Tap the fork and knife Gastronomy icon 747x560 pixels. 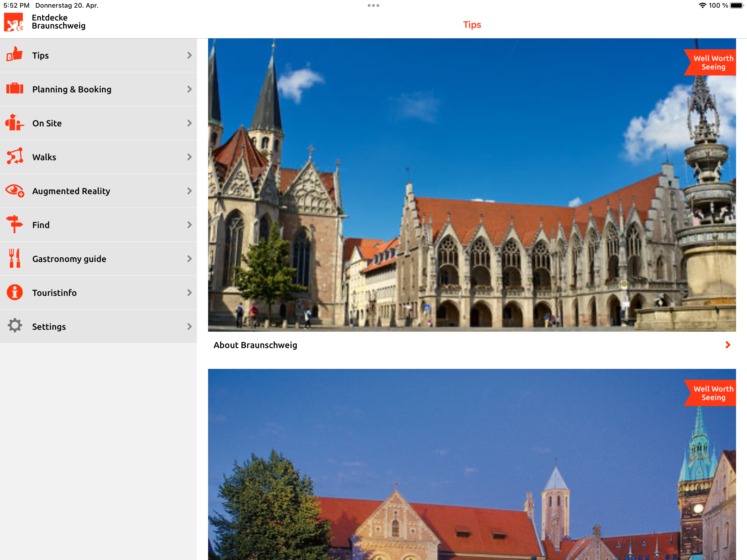point(14,258)
